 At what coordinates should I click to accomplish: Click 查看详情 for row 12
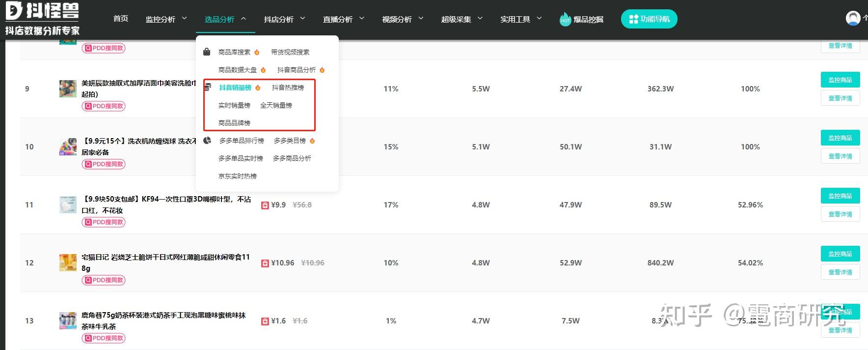pos(840,272)
